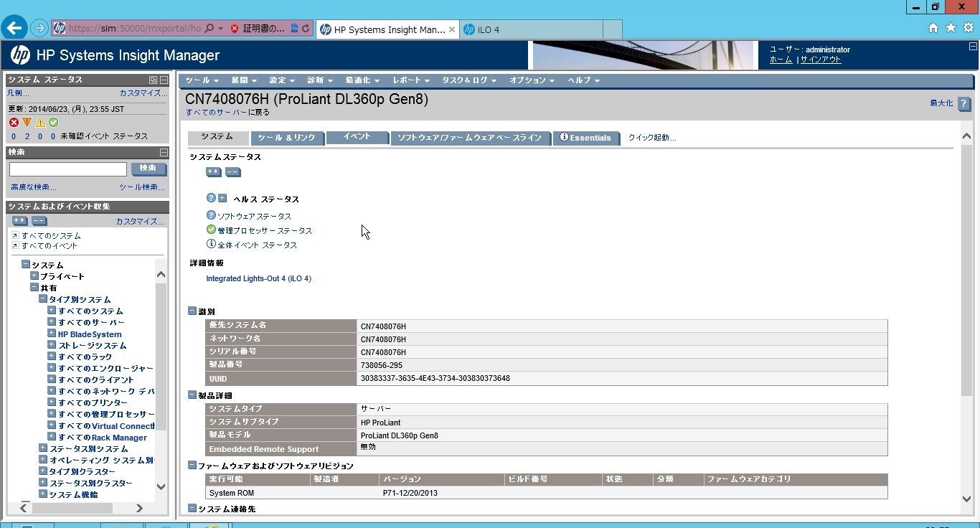Switch to the イベント tab
Screen dimensions: 980x528
coord(357,137)
